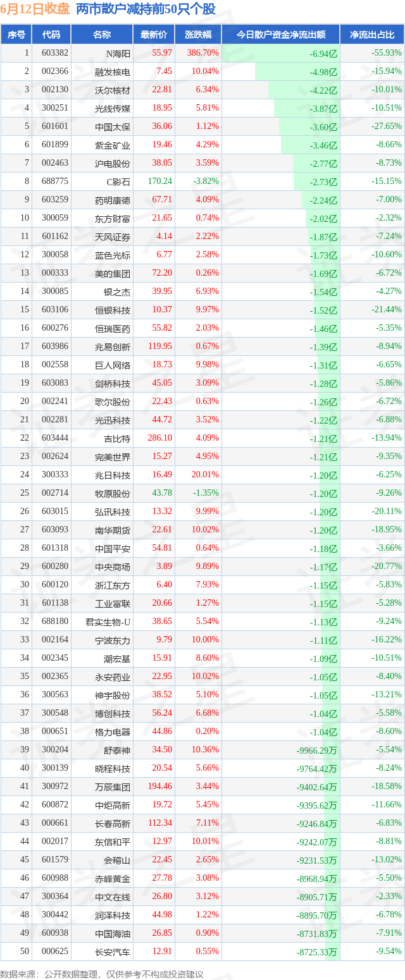Click the 序号 column header

point(16,35)
